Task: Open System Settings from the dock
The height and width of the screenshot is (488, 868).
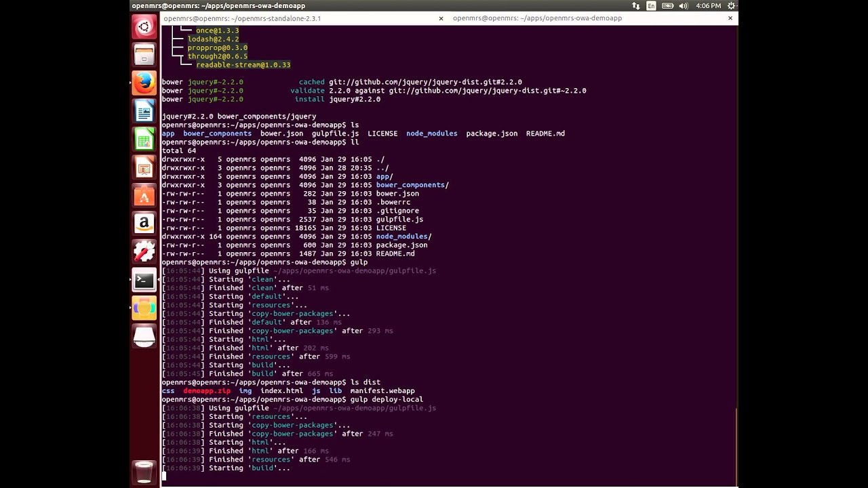Action: coord(144,251)
